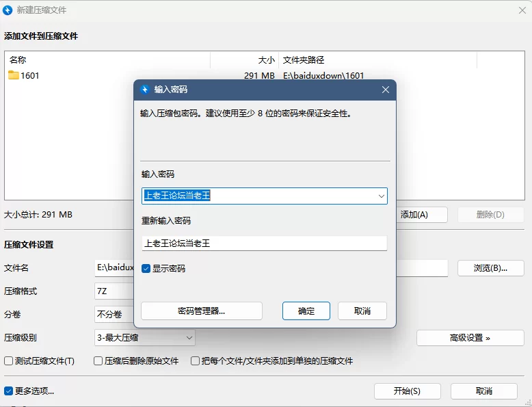The width and height of the screenshot is (532, 407).
Task: Uncheck the 显示密码 checkbox
Action: point(146,269)
